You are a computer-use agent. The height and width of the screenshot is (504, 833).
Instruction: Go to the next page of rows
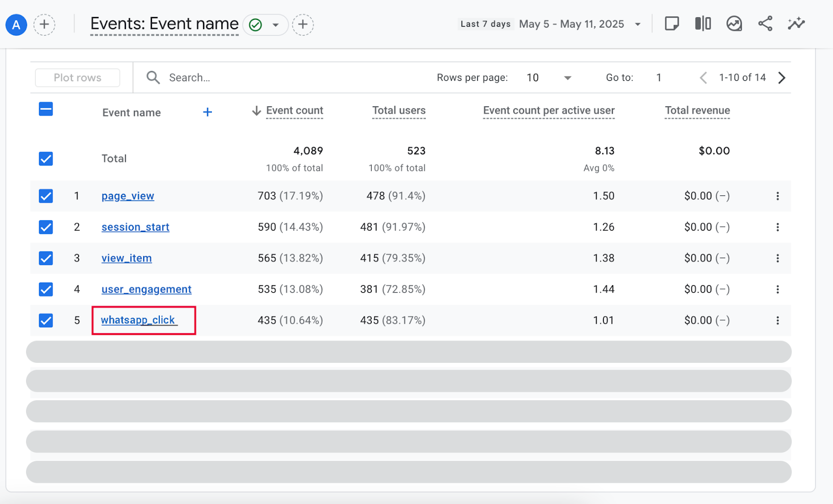coord(781,78)
